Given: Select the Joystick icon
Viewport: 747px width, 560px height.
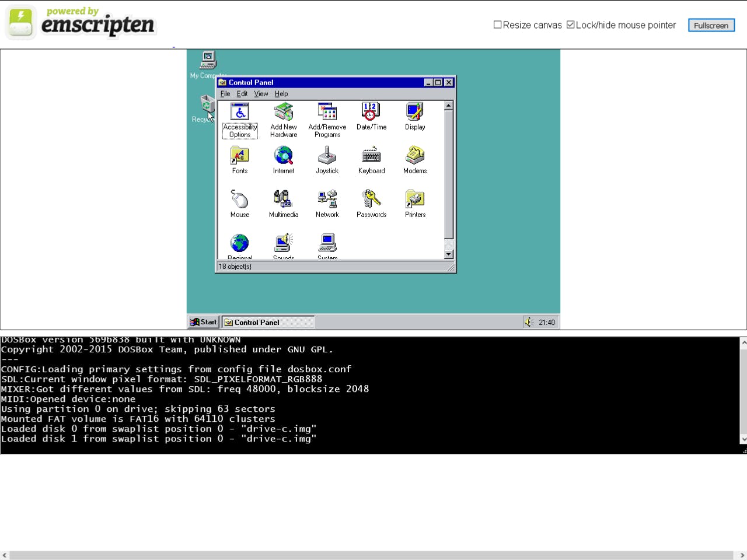Looking at the screenshot, I should (327, 155).
